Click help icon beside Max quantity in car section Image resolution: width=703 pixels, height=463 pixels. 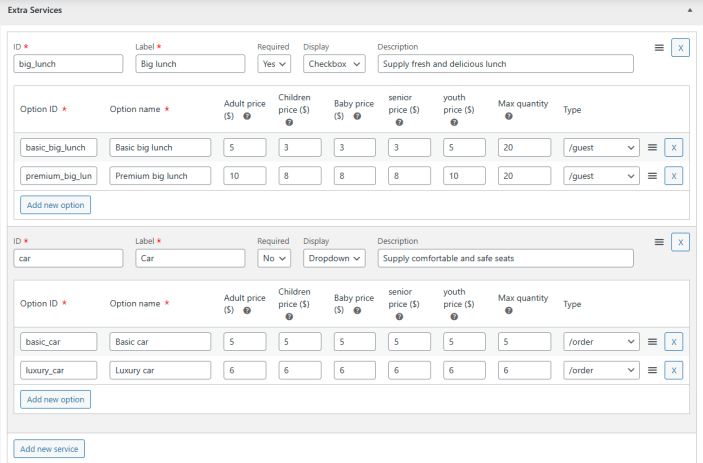509,310
